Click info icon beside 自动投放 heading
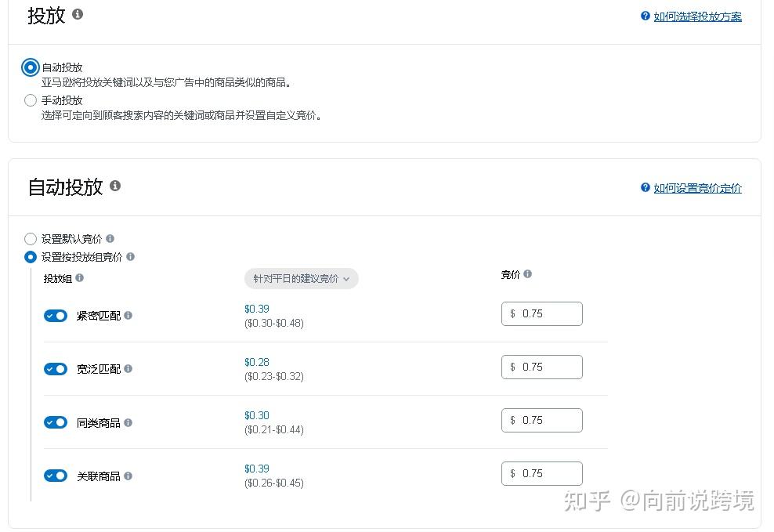The height and width of the screenshot is (532, 774). coord(115,186)
